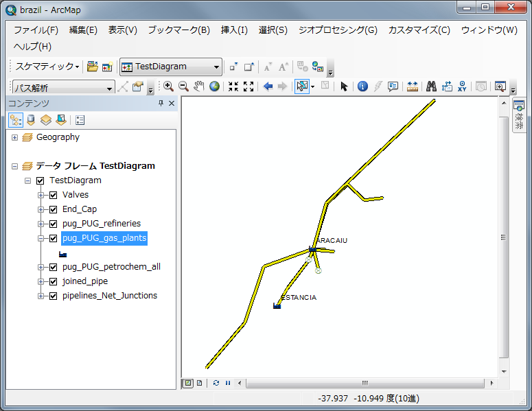This screenshot has width=532, height=411.
Task: Activate the Pan hand tool
Action: pos(199,86)
